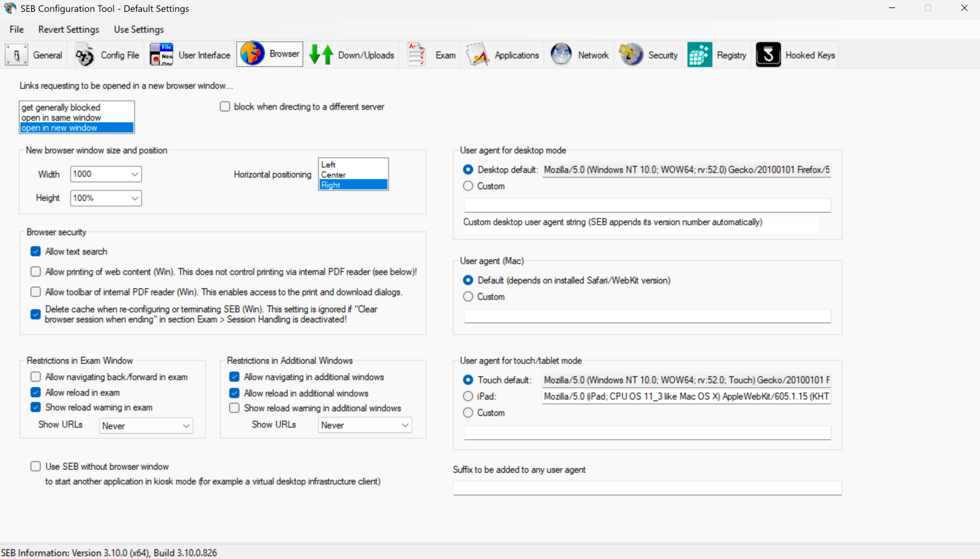Click the user agent suffix input field
The width and height of the screenshot is (980, 559).
tap(647, 488)
